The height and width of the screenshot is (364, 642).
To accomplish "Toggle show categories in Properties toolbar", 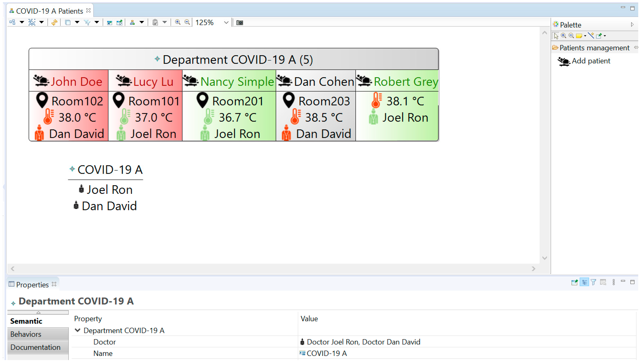I will click(x=584, y=282).
